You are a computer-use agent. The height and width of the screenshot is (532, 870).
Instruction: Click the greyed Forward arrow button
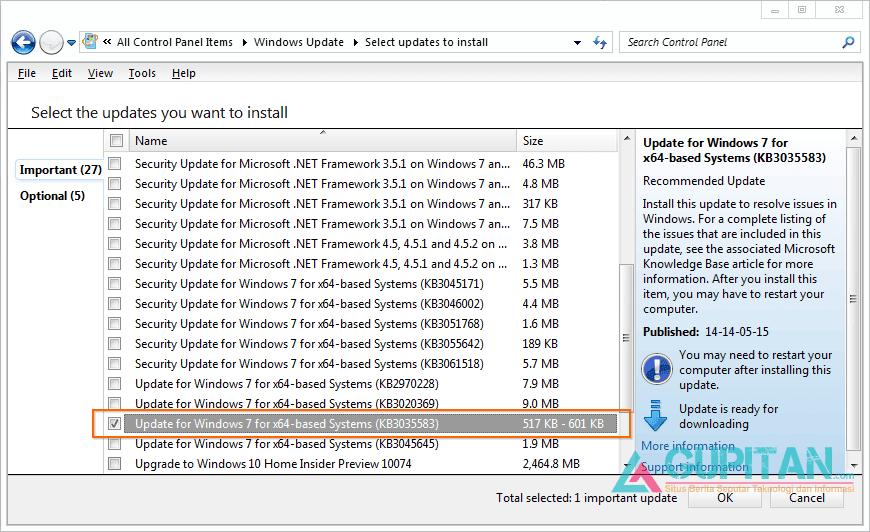pyautogui.click(x=52, y=42)
